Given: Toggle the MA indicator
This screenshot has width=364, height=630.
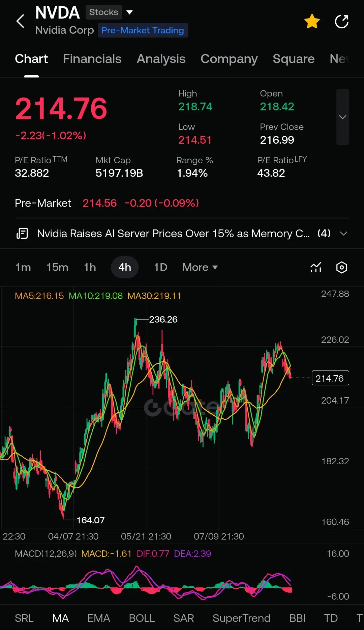Looking at the screenshot, I should (61, 618).
